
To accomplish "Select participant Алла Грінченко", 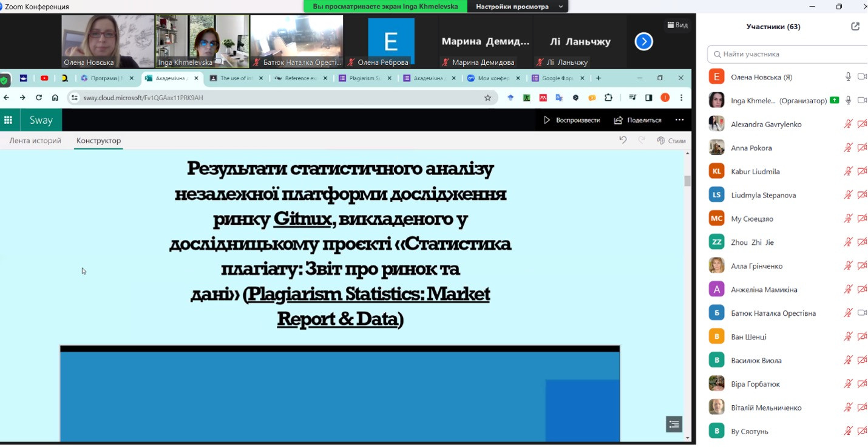I will (788, 266).
